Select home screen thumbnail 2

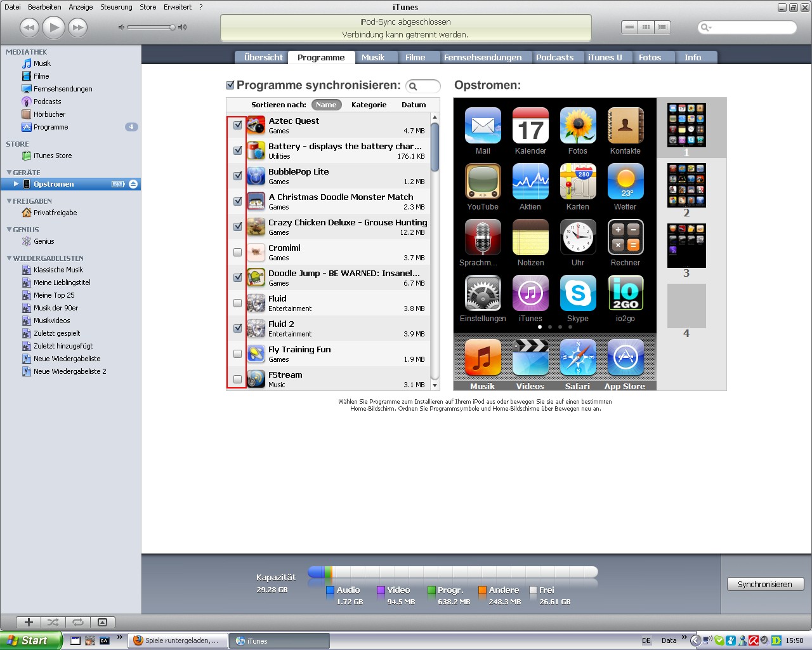click(x=686, y=185)
